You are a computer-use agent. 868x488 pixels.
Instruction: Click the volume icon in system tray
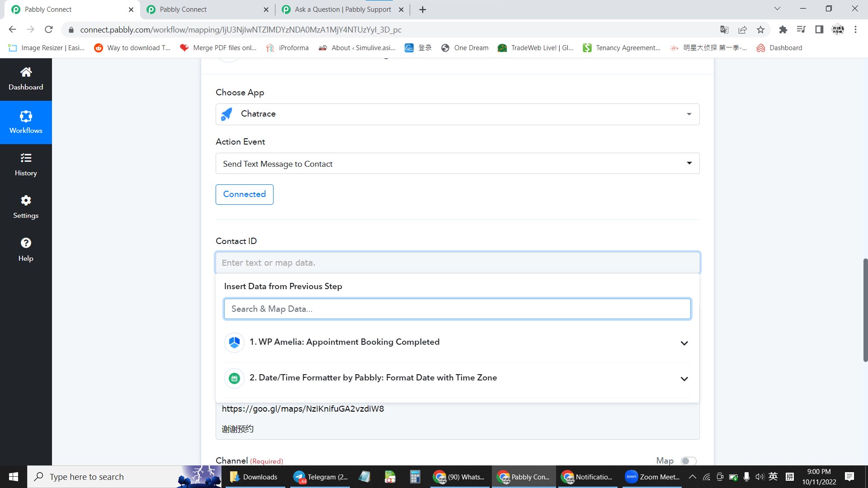point(759,477)
